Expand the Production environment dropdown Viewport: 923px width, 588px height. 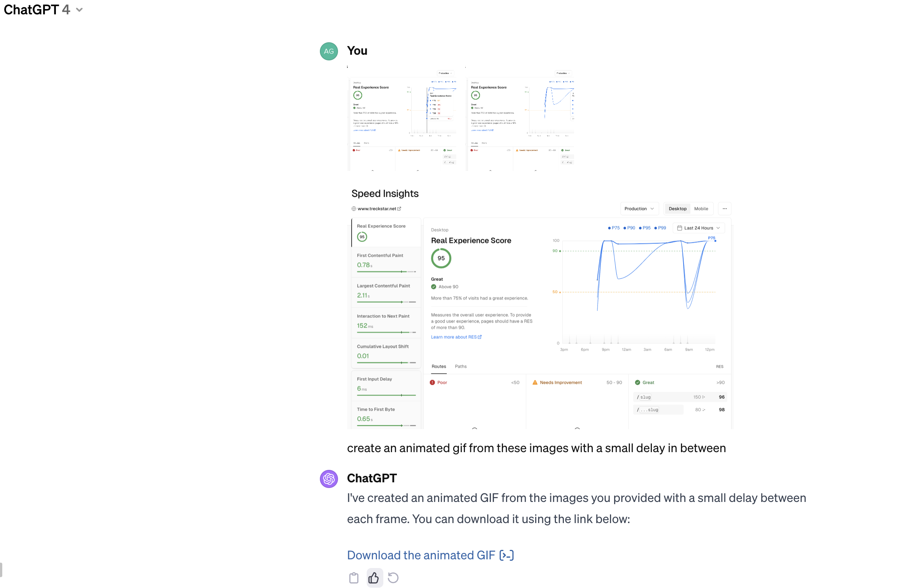coord(639,209)
